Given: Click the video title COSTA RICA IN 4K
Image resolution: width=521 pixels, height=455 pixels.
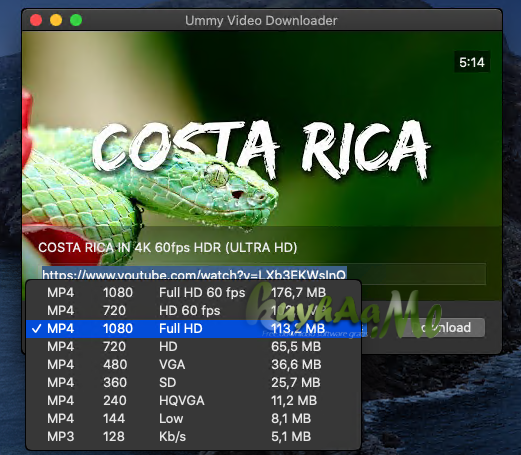Looking at the screenshot, I should [x=168, y=248].
